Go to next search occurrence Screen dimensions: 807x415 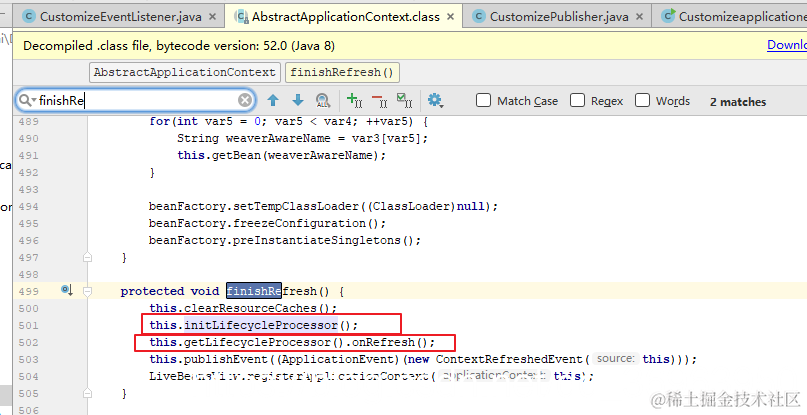pos(297,100)
